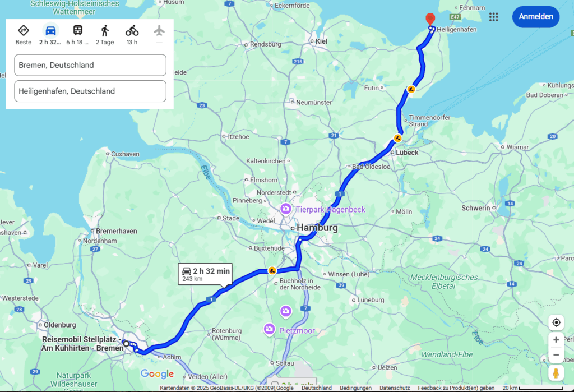This screenshot has height=392, width=574.
Task: Zoom in with the plus button
Action: point(556,340)
